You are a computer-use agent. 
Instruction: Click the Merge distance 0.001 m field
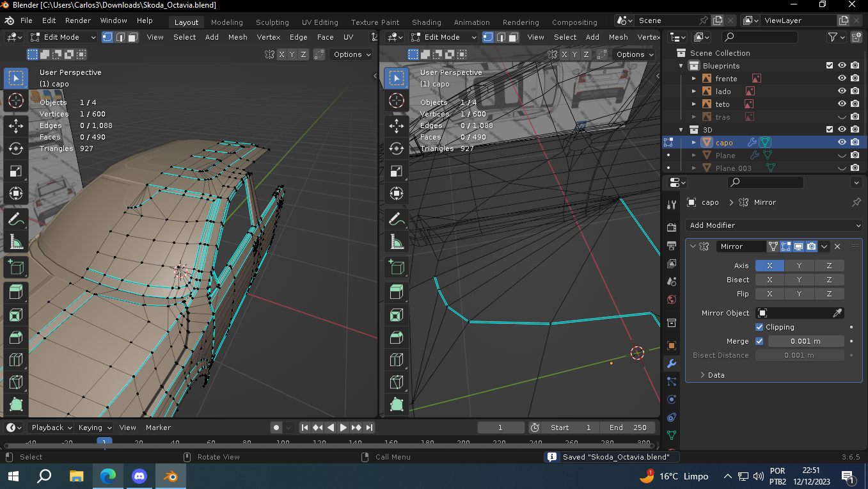tap(805, 341)
